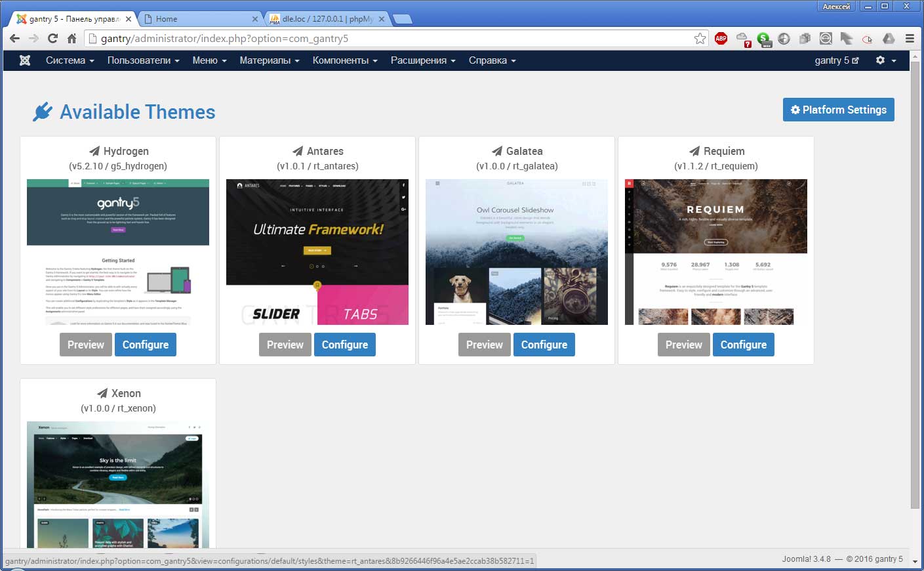Open the Расширения menu
Screen dimensions: 924x571
point(423,60)
